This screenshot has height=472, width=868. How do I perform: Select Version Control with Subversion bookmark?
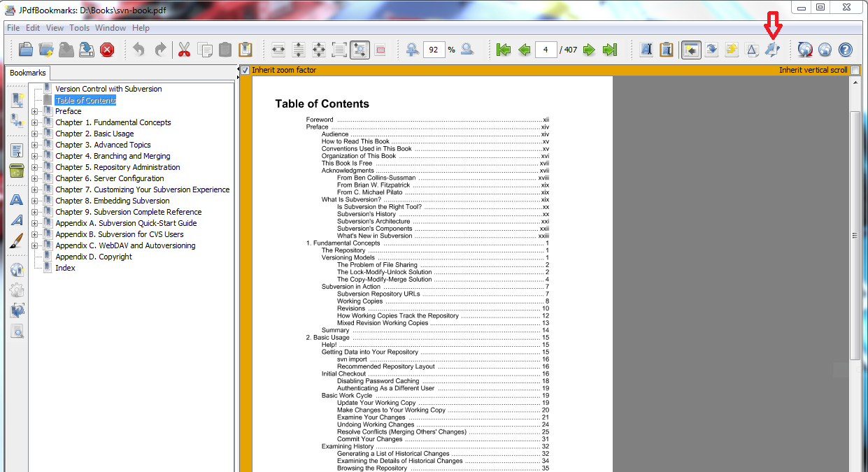108,89
